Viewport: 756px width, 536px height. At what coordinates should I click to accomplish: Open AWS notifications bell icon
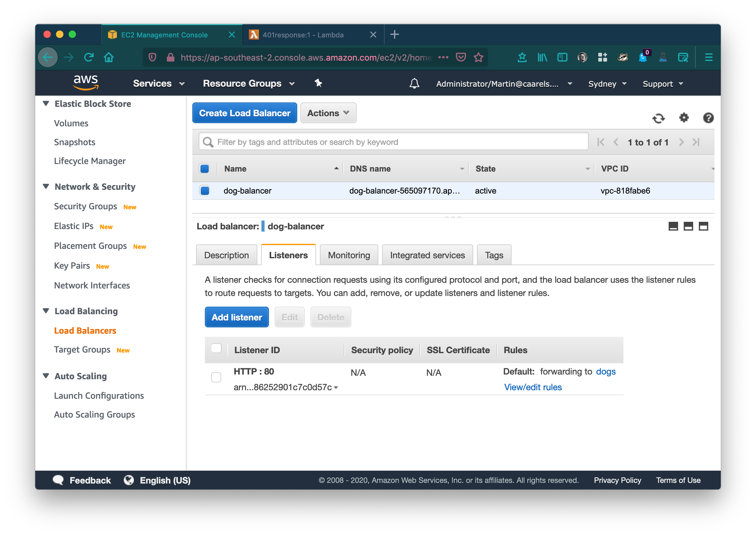pos(414,84)
